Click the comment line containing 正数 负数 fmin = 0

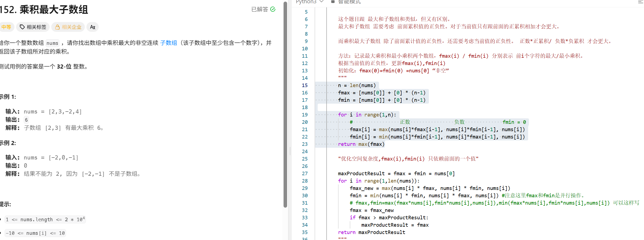pyautogui.click(x=438, y=122)
